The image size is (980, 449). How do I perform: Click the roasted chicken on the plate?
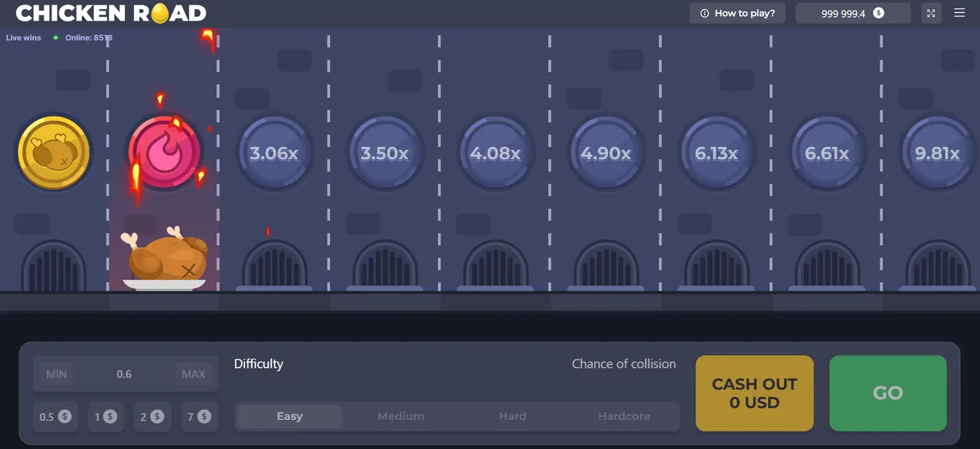pyautogui.click(x=164, y=256)
